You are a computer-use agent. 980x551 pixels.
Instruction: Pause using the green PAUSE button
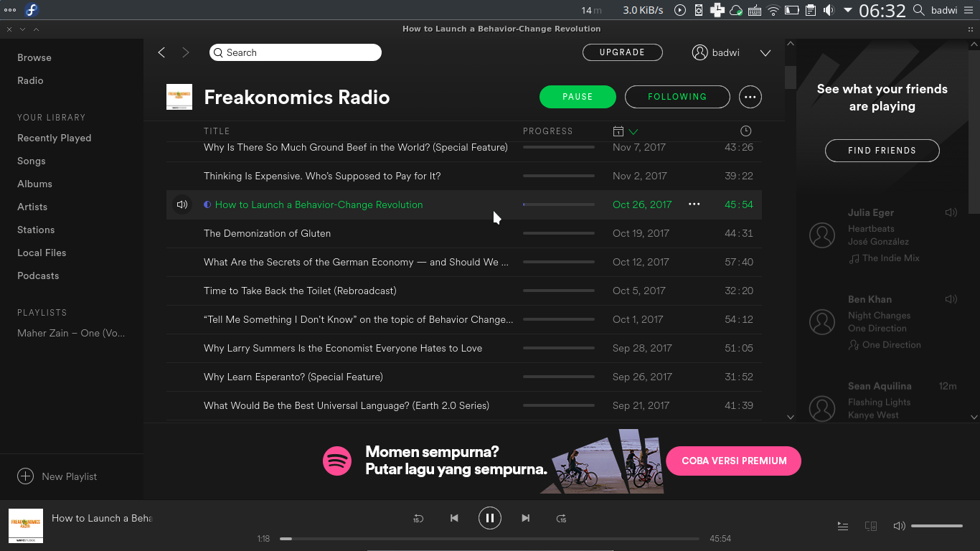click(578, 97)
